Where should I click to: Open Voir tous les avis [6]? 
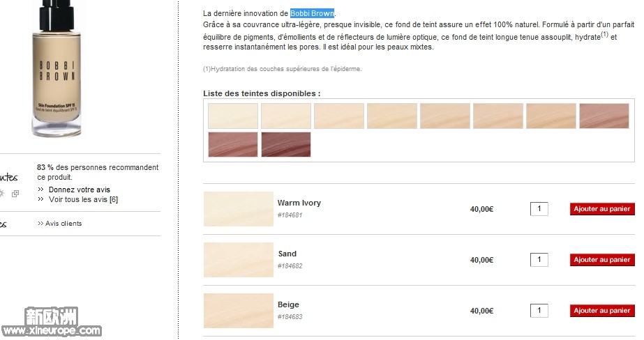coord(83,199)
